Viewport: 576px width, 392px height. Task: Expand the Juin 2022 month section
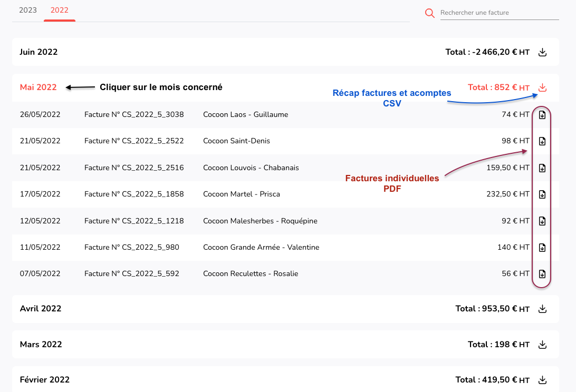pos(39,52)
